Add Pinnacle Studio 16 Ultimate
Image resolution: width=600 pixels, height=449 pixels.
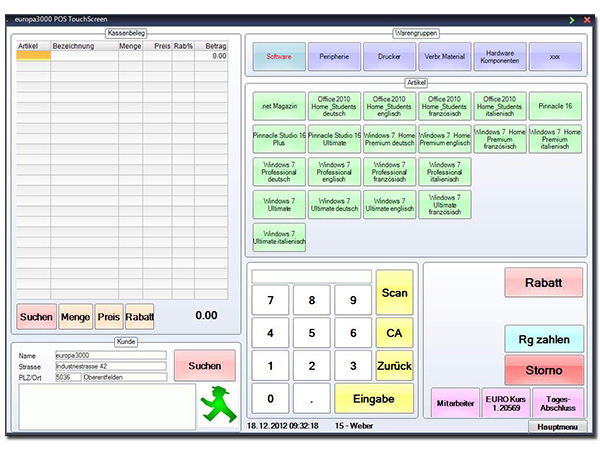[x=334, y=139]
